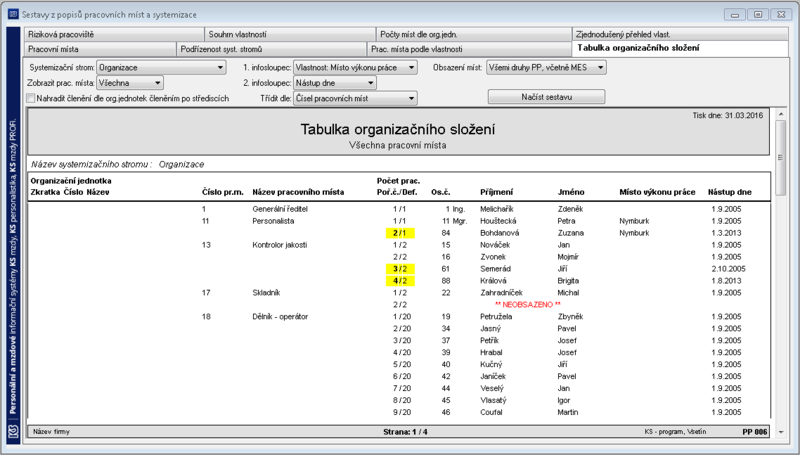Click date 1.8.2013 for Králová
Viewport: 800px width, 455px height.
pyautogui.click(x=726, y=281)
